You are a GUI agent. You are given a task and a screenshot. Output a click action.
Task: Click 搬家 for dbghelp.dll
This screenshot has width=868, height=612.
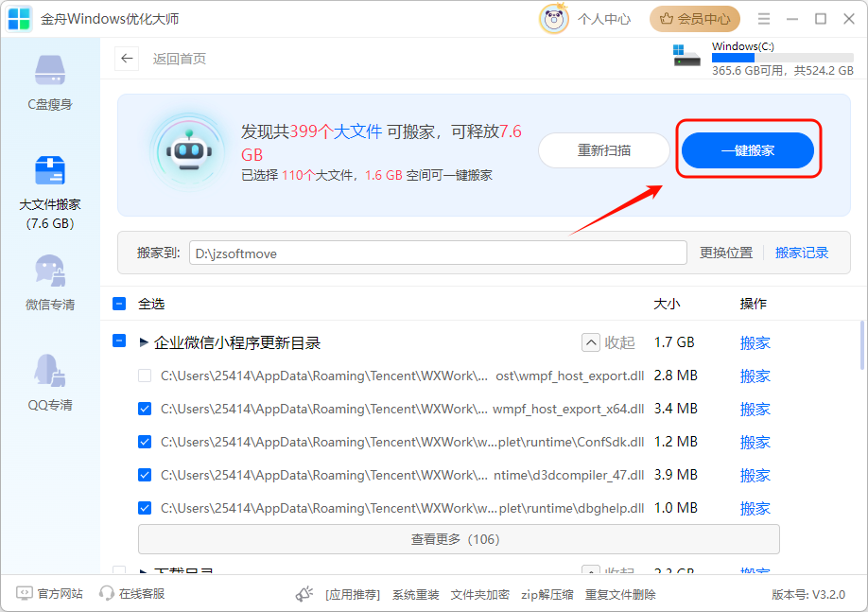pos(755,509)
